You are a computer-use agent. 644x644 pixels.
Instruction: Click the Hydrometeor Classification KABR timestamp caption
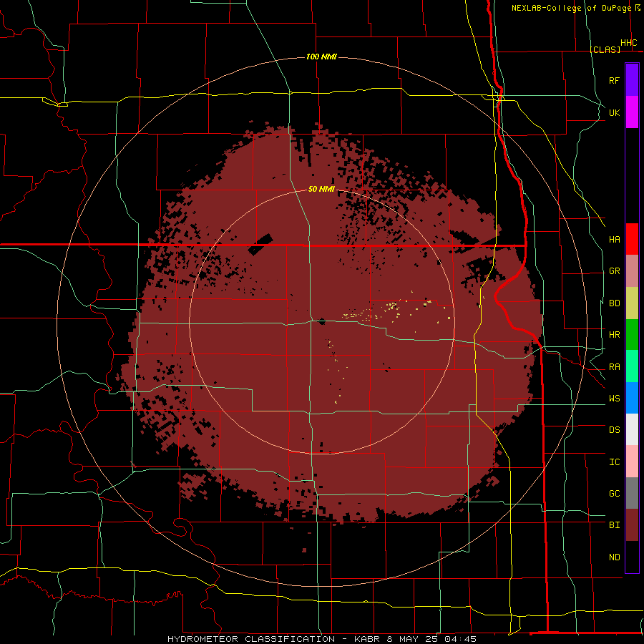[322, 639]
